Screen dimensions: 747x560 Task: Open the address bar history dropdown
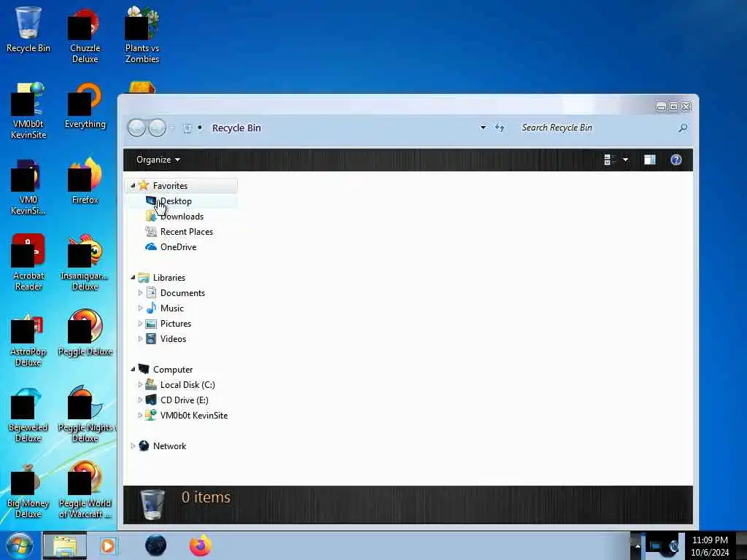(483, 128)
